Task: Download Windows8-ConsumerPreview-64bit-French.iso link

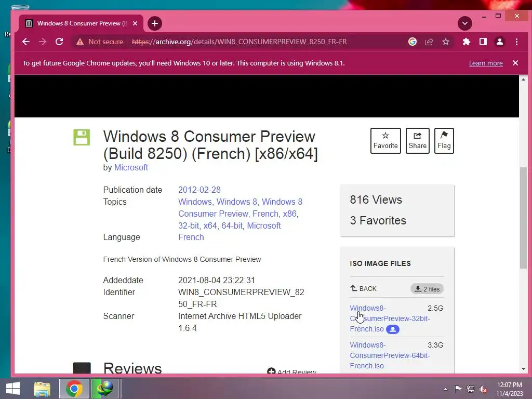Action: coord(390,355)
